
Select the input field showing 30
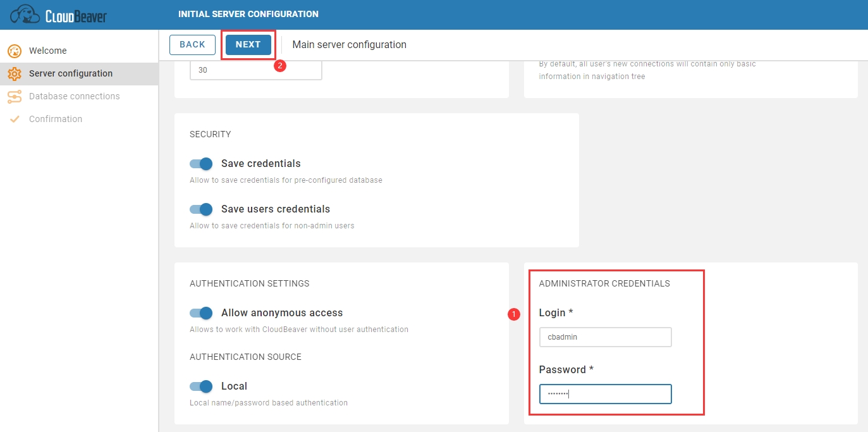tap(255, 70)
